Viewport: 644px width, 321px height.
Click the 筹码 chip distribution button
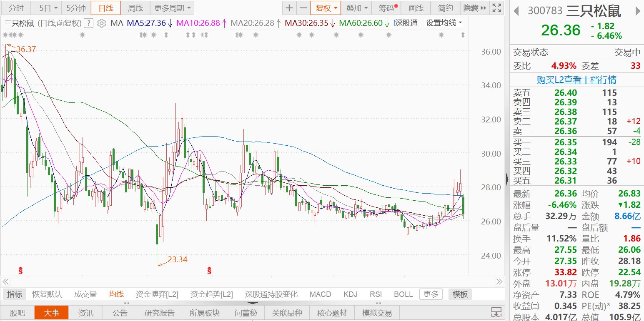[386, 8]
